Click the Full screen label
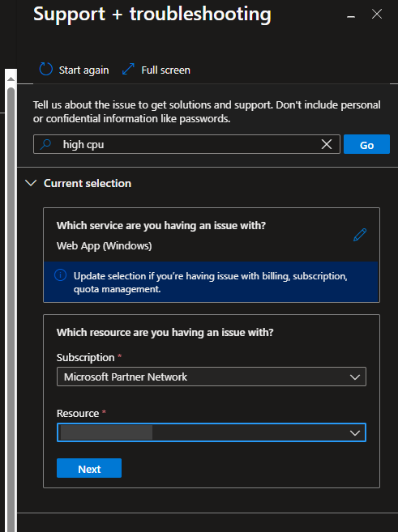Viewport: 398px width, 532px height. point(165,70)
